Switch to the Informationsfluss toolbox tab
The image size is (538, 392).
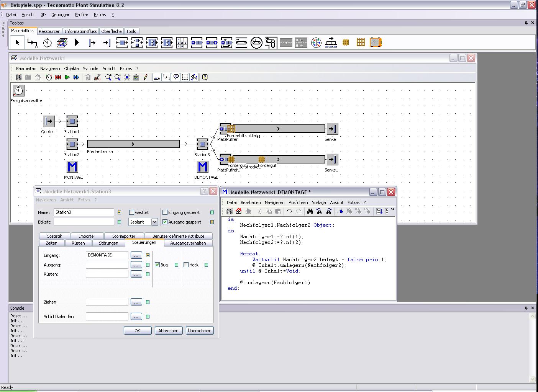click(x=81, y=31)
